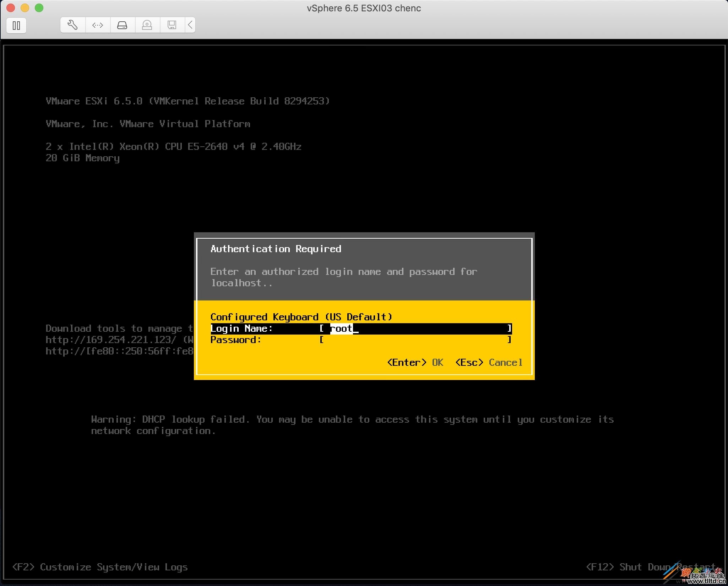Click the network adapter arrows icon
This screenshot has height=586, width=728.
[98, 25]
